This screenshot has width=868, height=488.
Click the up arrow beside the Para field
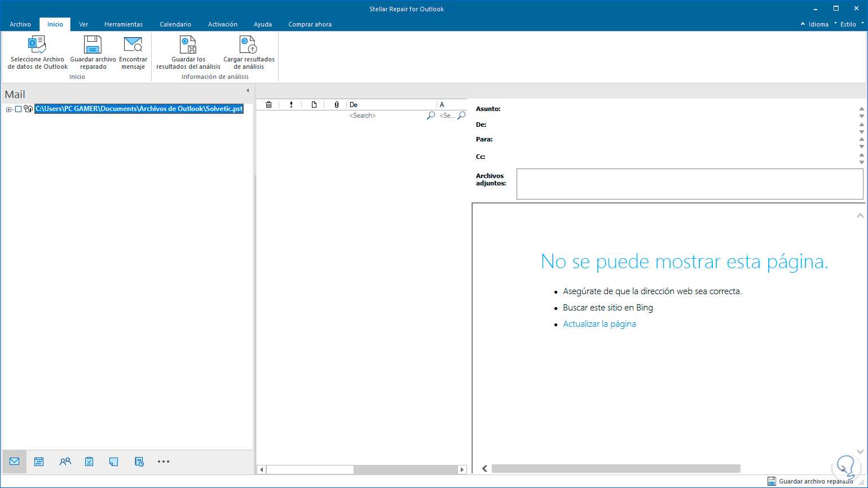861,139
